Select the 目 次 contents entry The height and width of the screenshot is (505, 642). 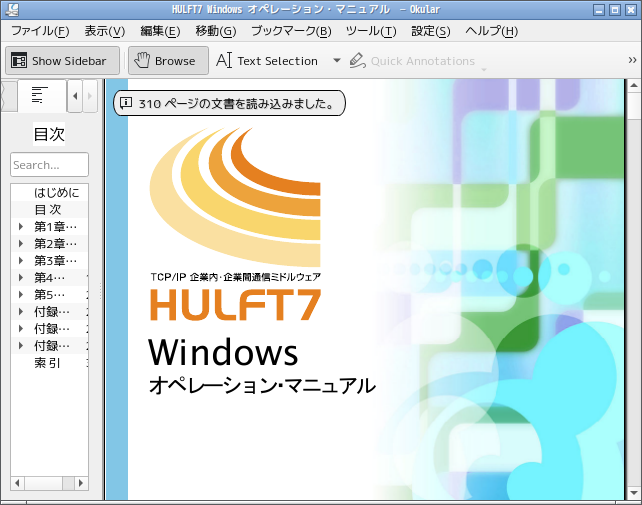(48, 209)
